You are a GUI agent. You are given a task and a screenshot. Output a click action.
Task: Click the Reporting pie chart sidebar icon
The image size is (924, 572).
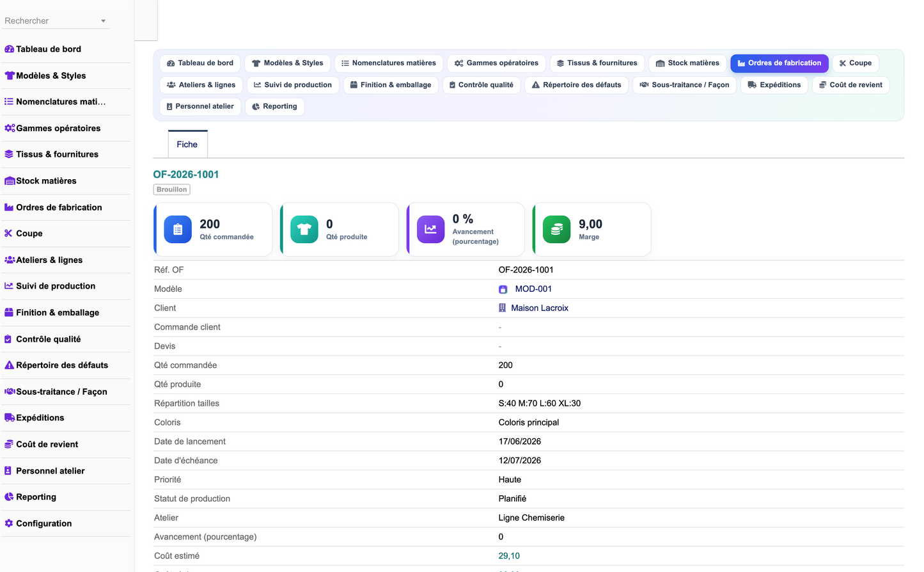tap(9, 497)
